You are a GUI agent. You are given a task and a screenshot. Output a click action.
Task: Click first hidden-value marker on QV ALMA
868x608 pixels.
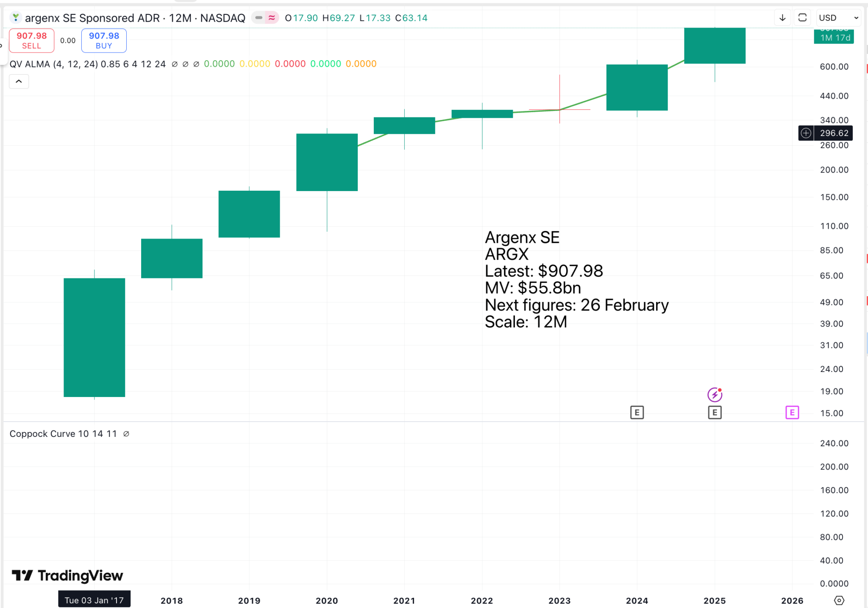(175, 64)
